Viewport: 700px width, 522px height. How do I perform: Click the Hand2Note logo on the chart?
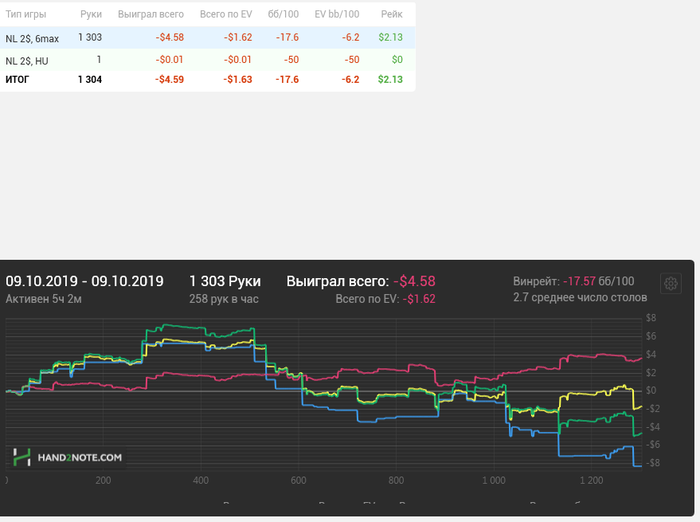(68, 457)
